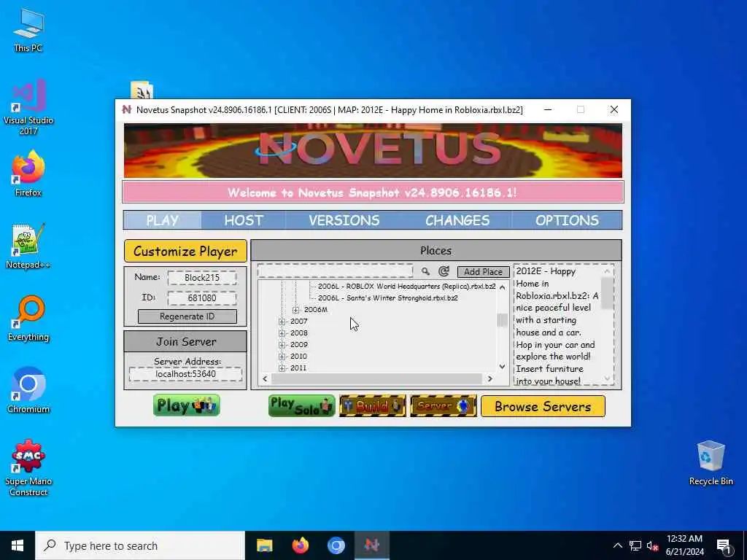Screen dimensions: 747x560
Task: Click the player ID input field
Action: point(202,298)
